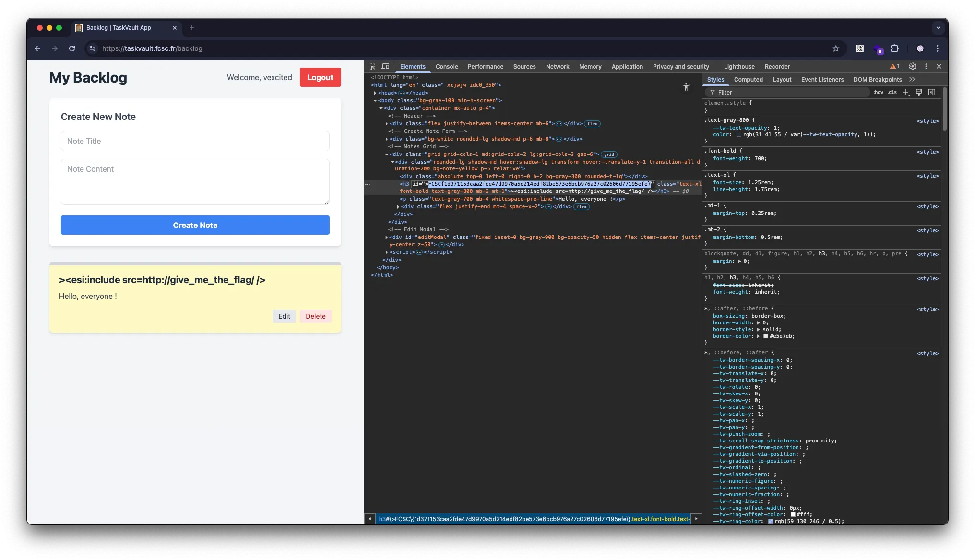Toggle the :hov element state panel

tap(878, 92)
